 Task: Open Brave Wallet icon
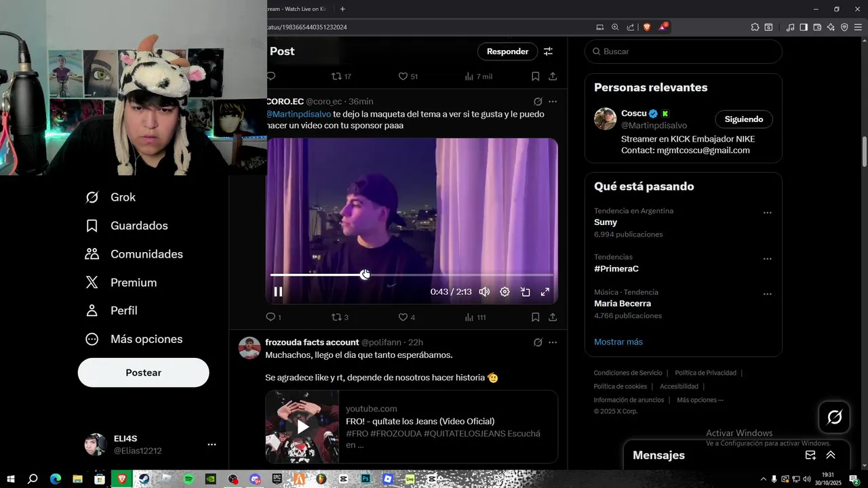click(817, 27)
